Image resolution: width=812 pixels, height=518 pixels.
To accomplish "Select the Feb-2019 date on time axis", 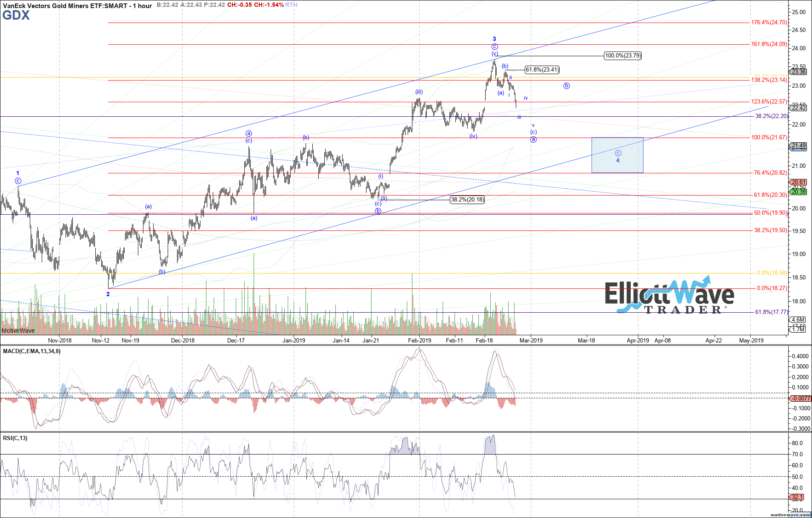I will [420, 340].
